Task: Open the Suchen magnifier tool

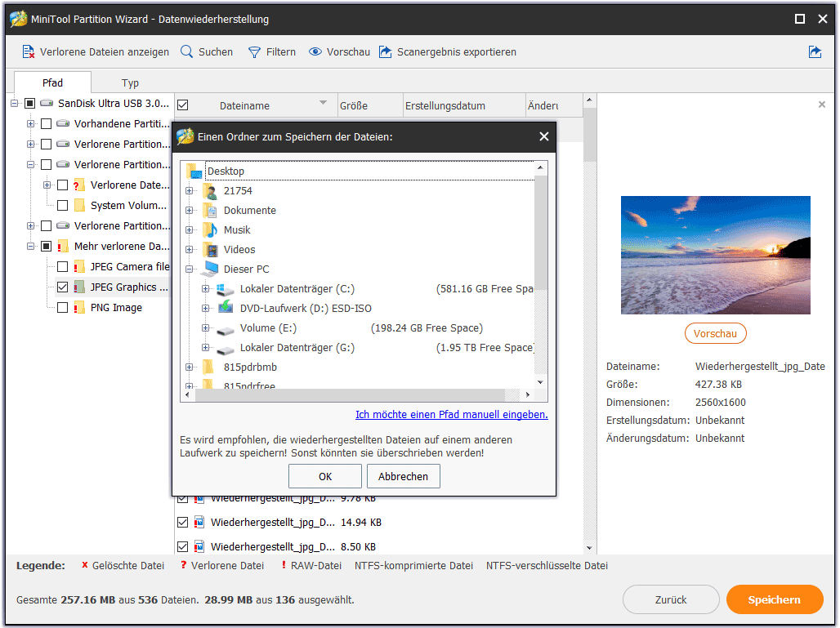Action: click(x=187, y=52)
